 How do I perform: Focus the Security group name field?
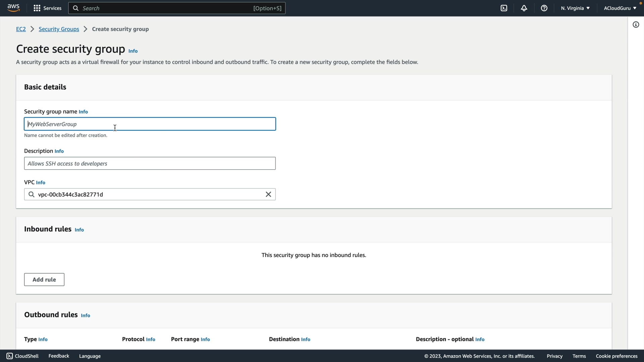(150, 124)
